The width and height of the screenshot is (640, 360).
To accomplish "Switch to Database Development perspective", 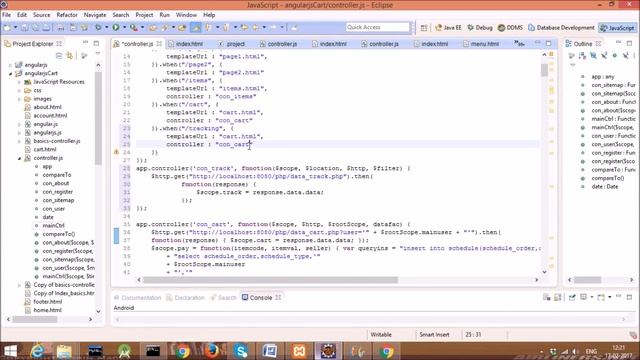I will [x=561, y=28].
